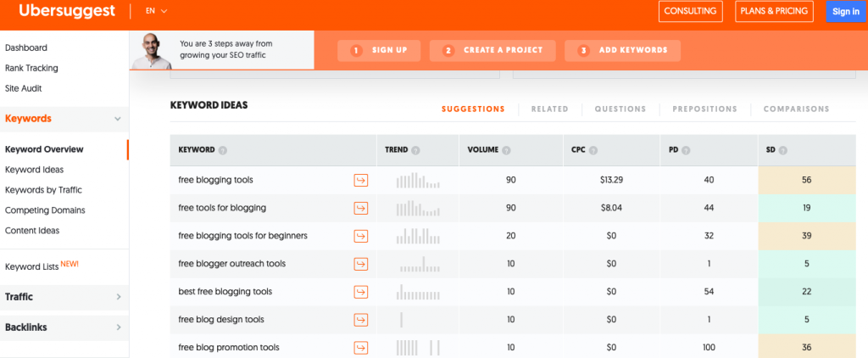Open Dashboard in sidebar
The width and height of the screenshot is (868, 358).
(x=26, y=48)
